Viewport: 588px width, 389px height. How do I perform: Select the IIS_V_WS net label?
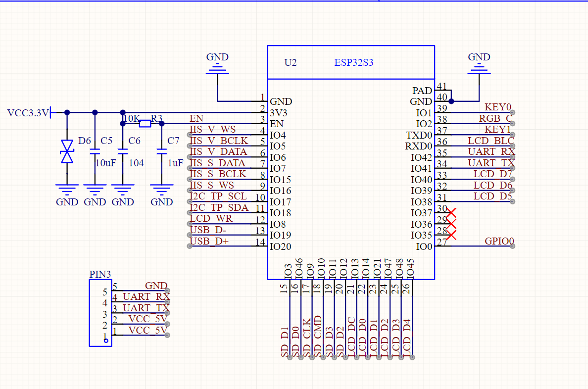point(213,129)
